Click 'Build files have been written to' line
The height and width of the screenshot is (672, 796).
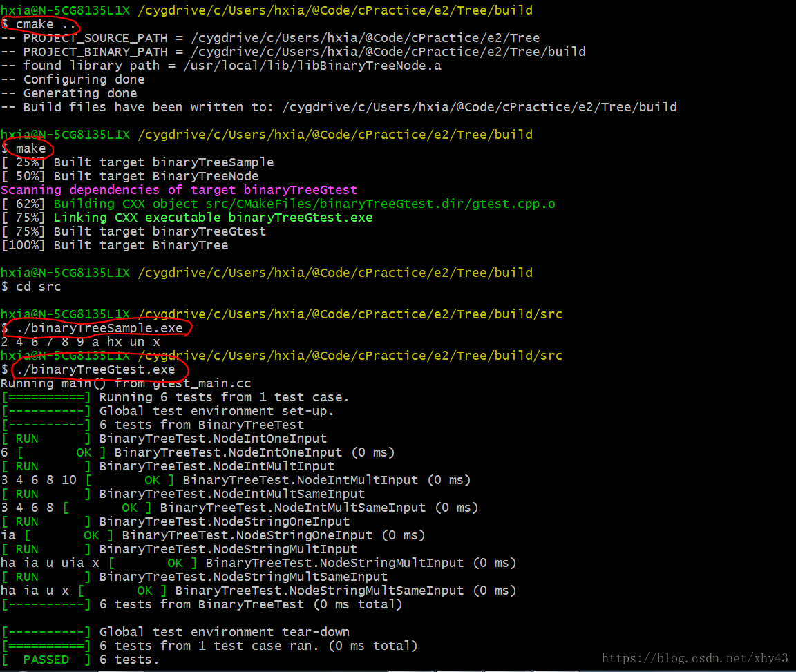click(x=339, y=107)
